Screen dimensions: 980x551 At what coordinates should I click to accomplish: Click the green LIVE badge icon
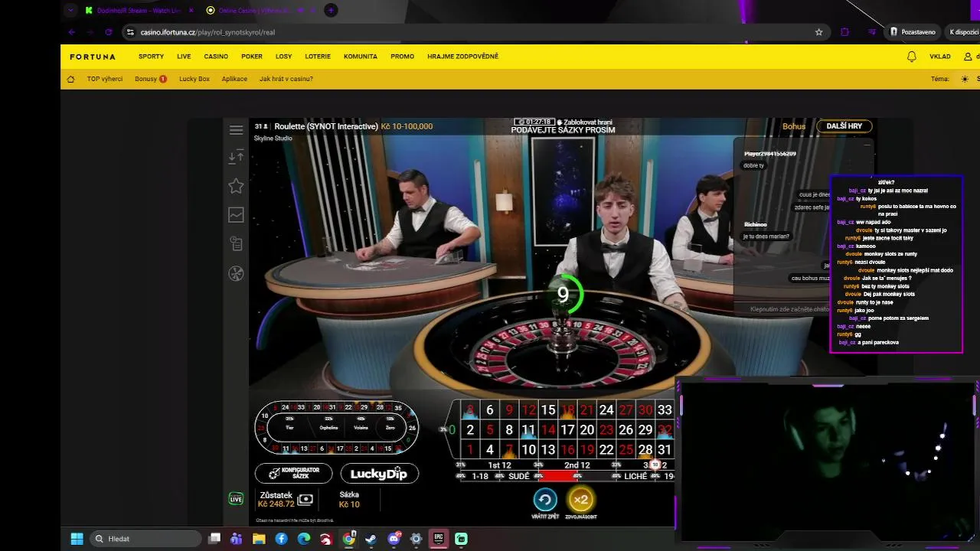click(237, 499)
